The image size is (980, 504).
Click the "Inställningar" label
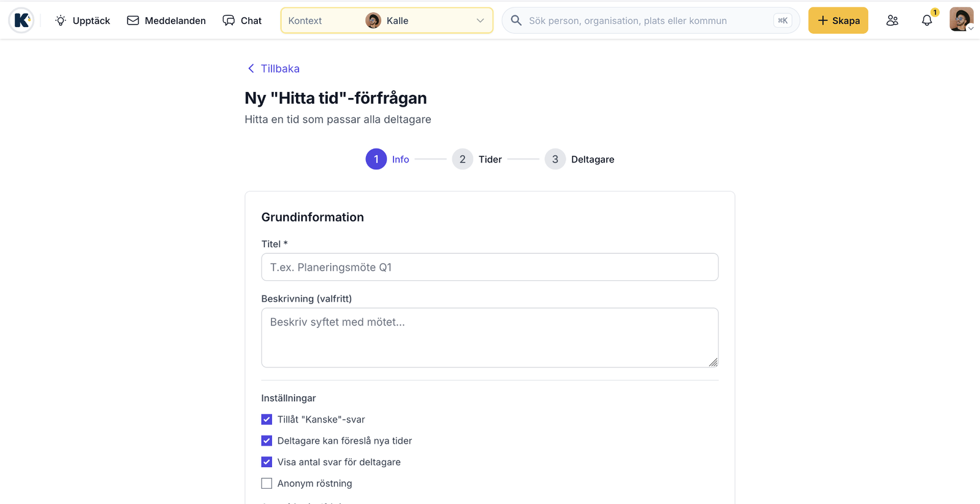tap(289, 398)
